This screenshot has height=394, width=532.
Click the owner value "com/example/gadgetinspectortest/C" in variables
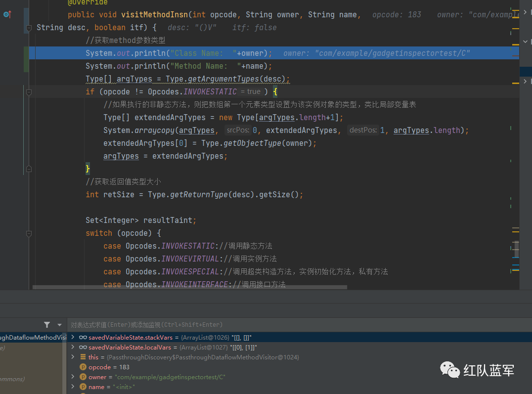coord(170,377)
